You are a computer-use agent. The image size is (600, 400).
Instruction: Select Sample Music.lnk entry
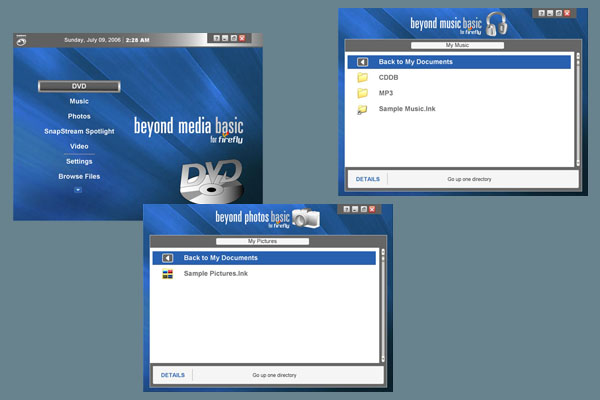(x=407, y=109)
